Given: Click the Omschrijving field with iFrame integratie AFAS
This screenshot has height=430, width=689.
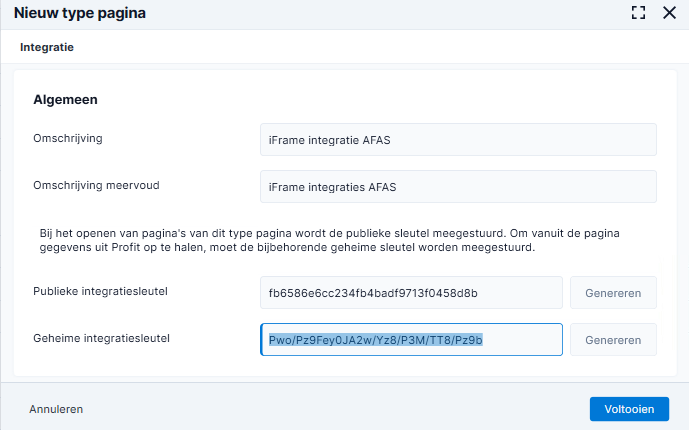Looking at the screenshot, I should pyautogui.click(x=458, y=140).
